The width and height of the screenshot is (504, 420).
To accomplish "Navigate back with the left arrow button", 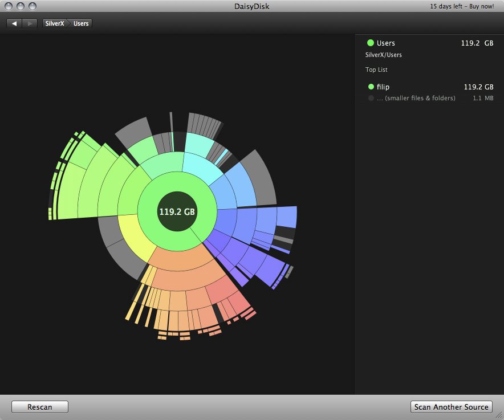I will point(14,23).
